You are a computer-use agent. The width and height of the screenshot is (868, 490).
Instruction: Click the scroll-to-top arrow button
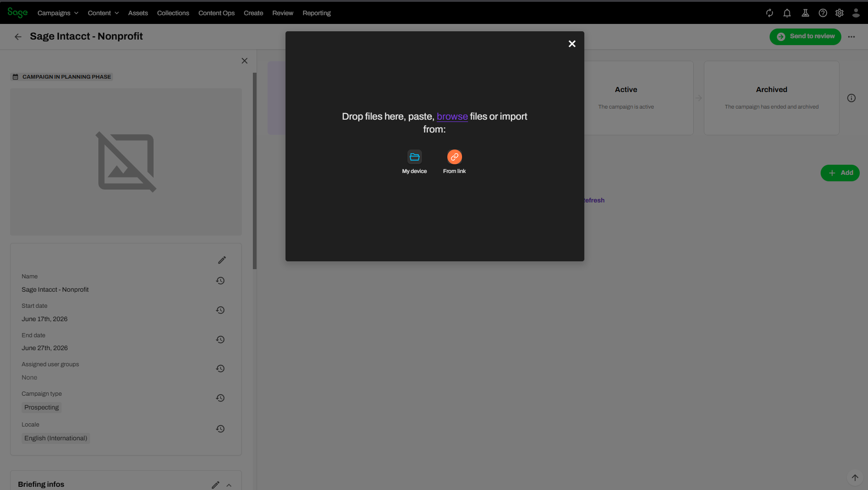(855, 478)
